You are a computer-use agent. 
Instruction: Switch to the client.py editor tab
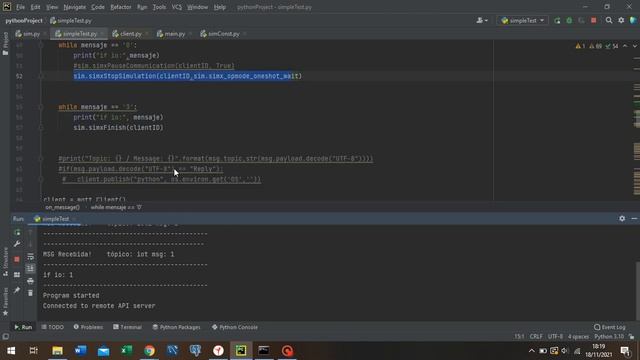click(x=131, y=34)
